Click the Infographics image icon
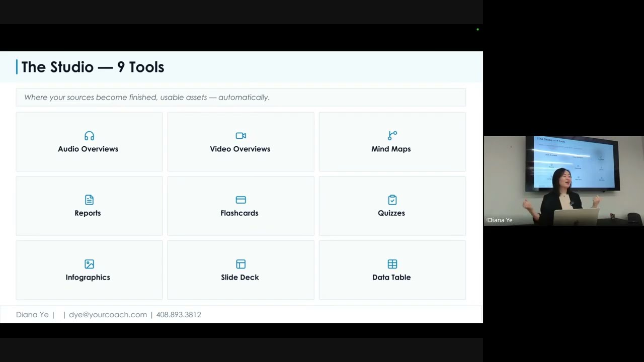644x362 pixels. (x=89, y=264)
